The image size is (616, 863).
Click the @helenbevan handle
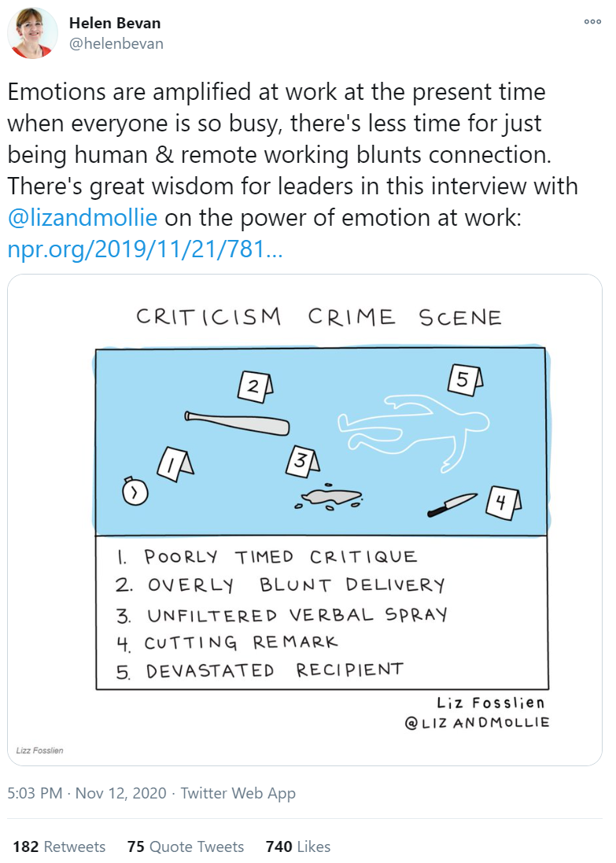pyautogui.click(x=116, y=44)
